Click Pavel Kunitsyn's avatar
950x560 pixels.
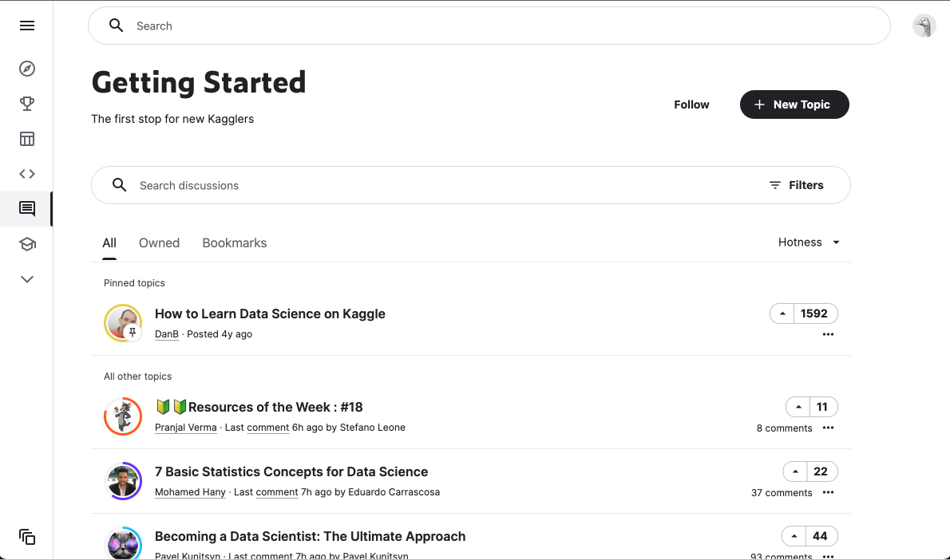[123, 543]
